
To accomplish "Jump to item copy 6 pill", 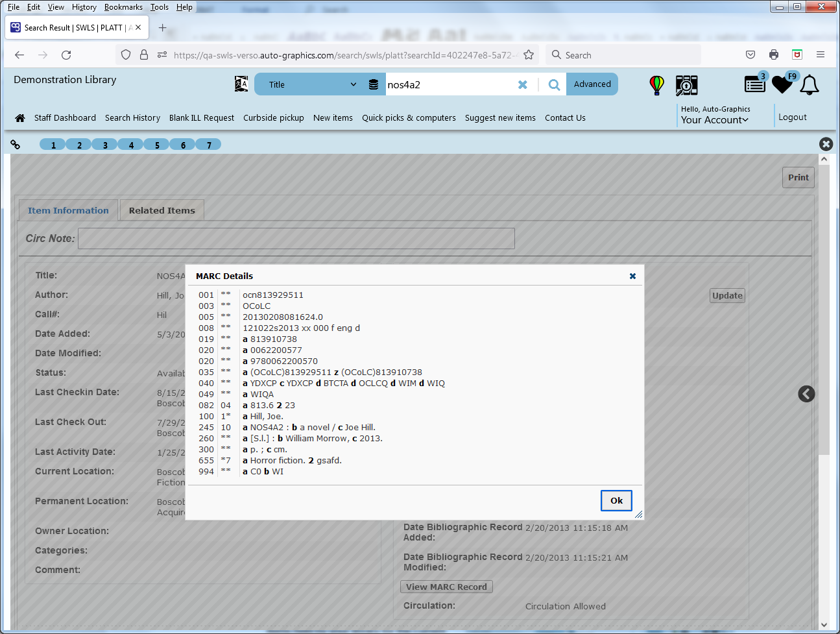I will 183,145.
